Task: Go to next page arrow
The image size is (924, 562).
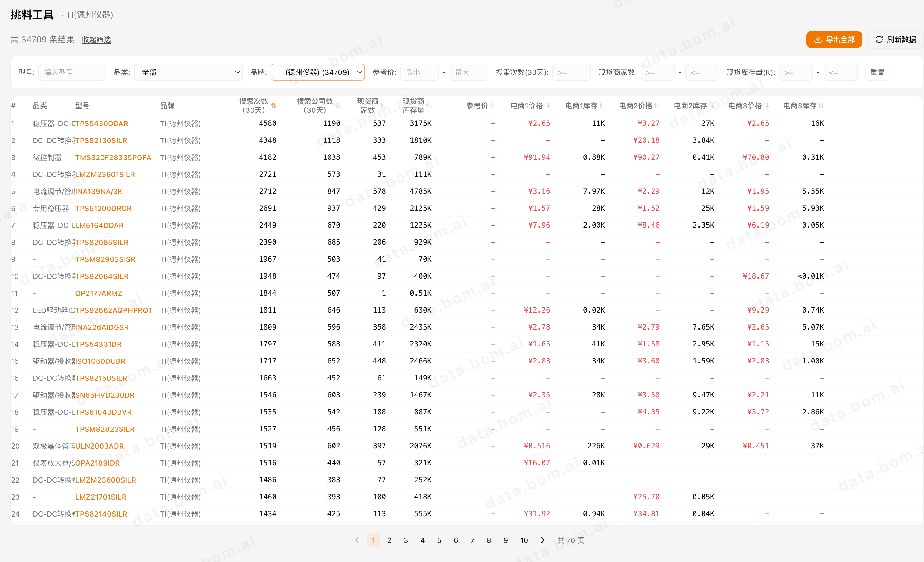Action: [x=543, y=540]
